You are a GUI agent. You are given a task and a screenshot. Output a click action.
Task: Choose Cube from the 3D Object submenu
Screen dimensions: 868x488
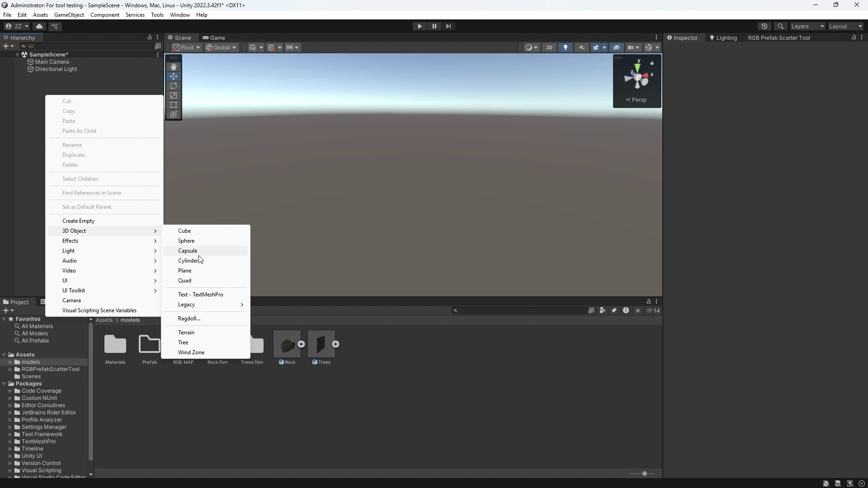(x=206, y=231)
